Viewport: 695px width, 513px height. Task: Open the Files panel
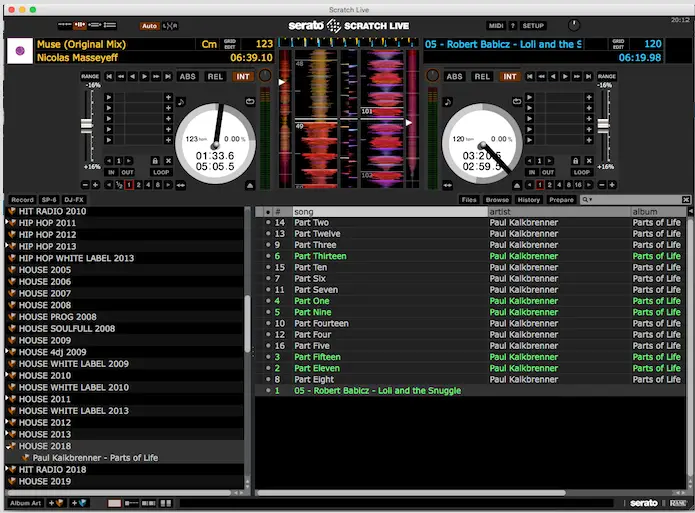pyautogui.click(x=469, y=200)
